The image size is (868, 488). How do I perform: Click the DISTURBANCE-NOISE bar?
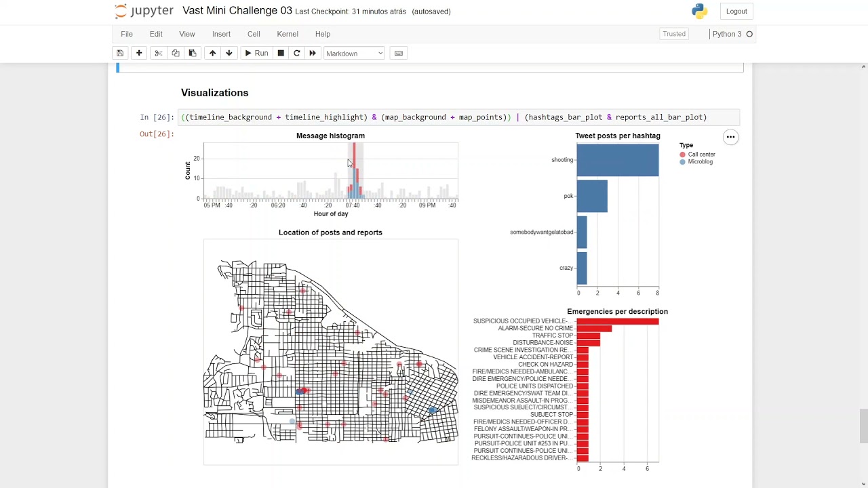(589, 343)
